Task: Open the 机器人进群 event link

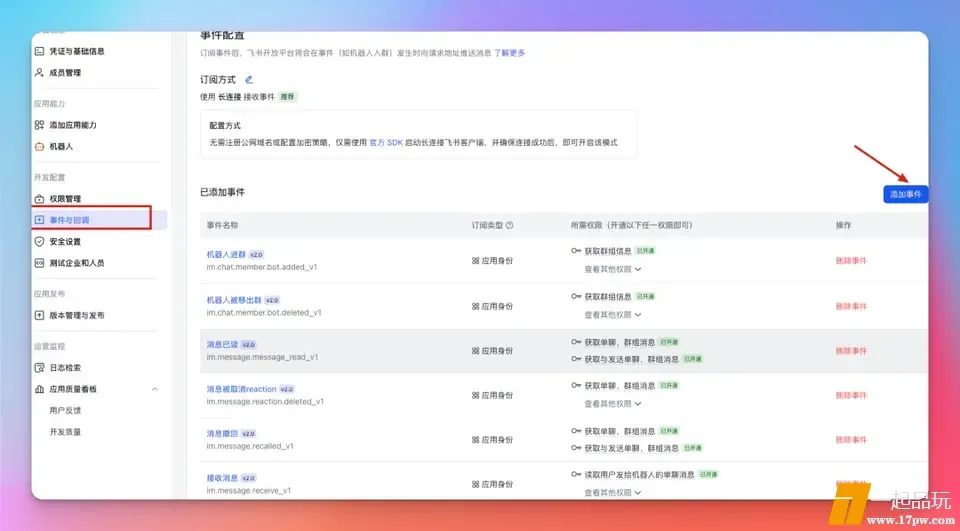Action: tap(226, 255)
